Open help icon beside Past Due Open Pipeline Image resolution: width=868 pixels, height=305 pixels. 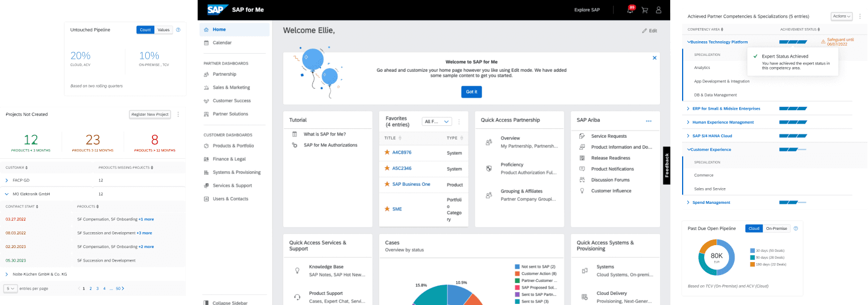(796, 229)
